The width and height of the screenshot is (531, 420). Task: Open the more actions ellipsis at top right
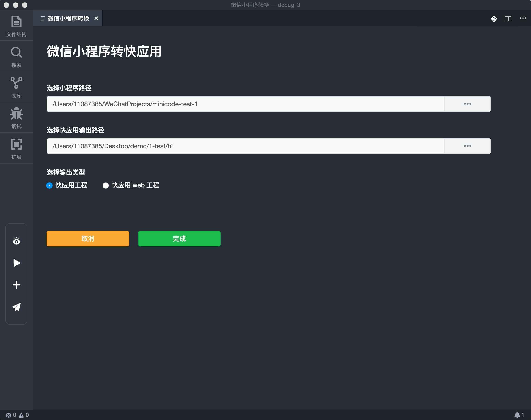point(523,18)
